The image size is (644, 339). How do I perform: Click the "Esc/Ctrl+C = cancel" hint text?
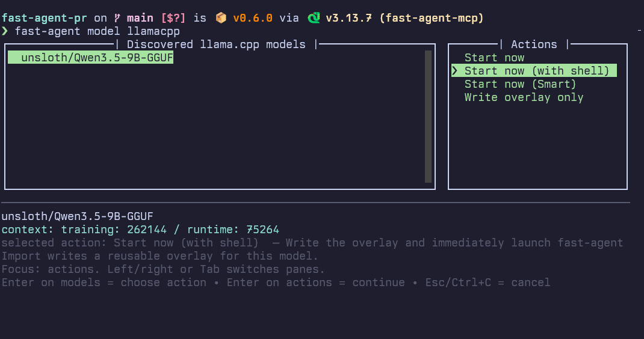[488, 282]
